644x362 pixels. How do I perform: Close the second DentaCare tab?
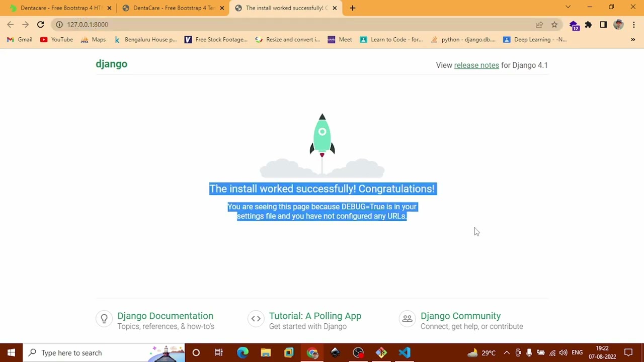pyautogui.click(x=222, y=8)
